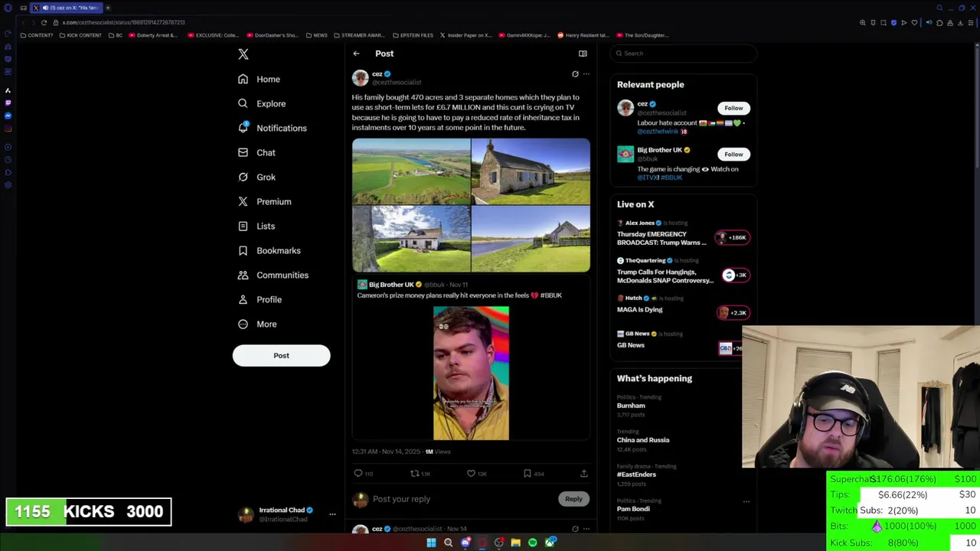Click Grok icon on cez's Nov 14 reply
The width and height of the screenshot is (980, 551).
coord(575,529)
